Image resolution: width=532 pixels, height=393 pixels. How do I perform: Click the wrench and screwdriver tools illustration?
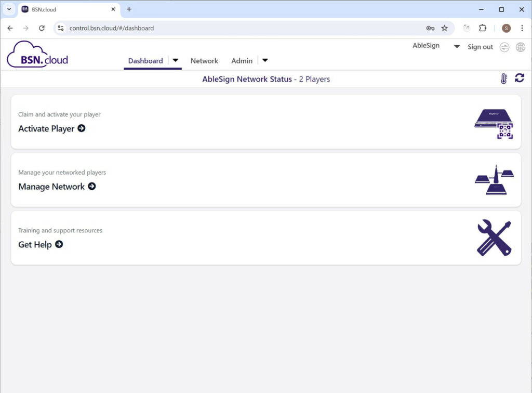tap(494, 238)
